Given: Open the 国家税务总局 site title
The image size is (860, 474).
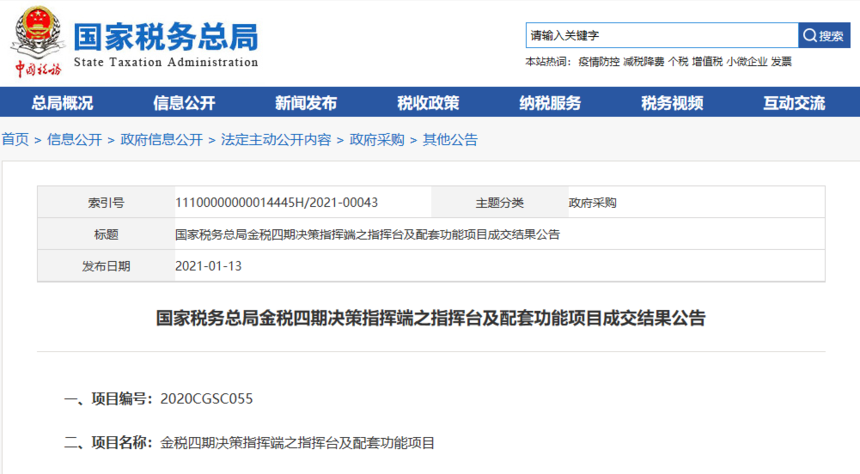Looking at the screenshot, I should 166,37.
